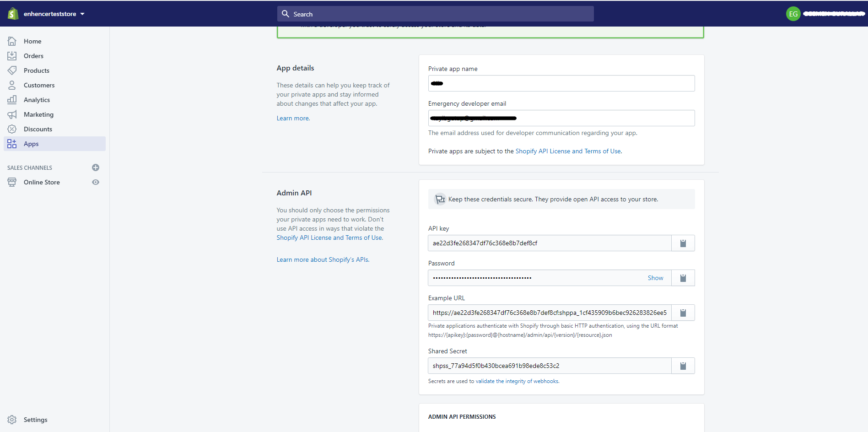
Task: Copy the API key clipboard icon
Action: point(683,243)
